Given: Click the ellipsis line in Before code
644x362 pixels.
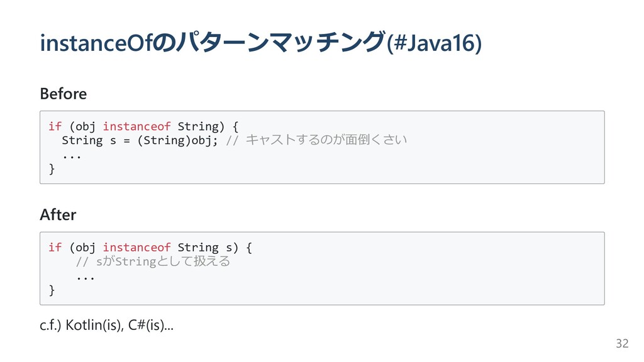Looking at the screenshot, I should tap(72, 156).
